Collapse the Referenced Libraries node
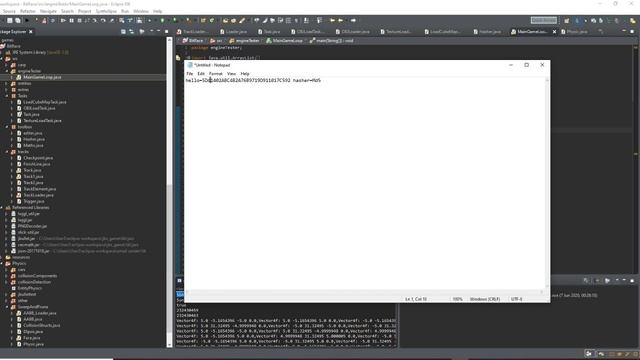 [x=2, y=208]
